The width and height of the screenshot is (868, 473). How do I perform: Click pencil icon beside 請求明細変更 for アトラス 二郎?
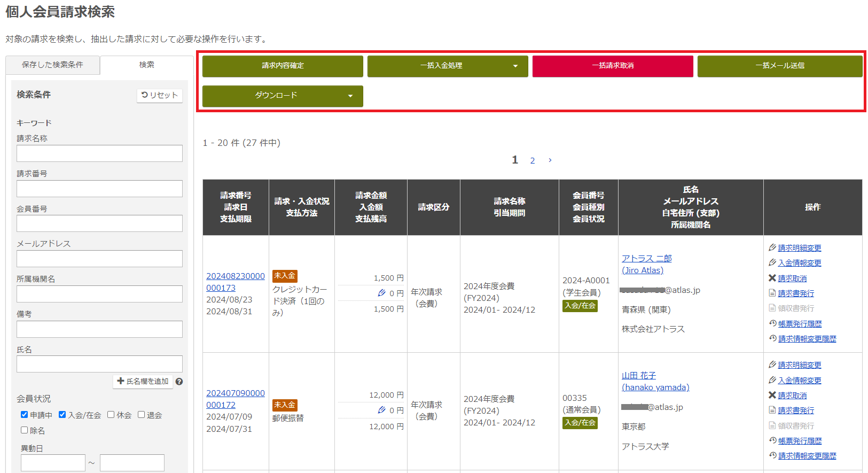pyautogui.click(x=772, y=247)
